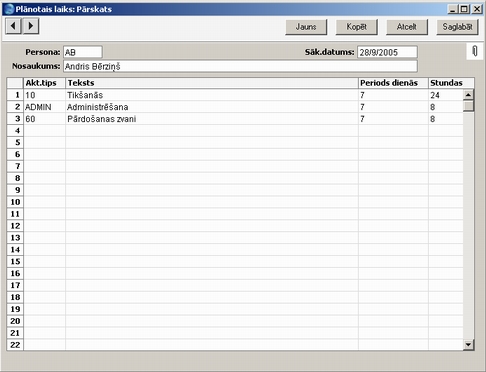Click the Sāk.datums date field

387,52
